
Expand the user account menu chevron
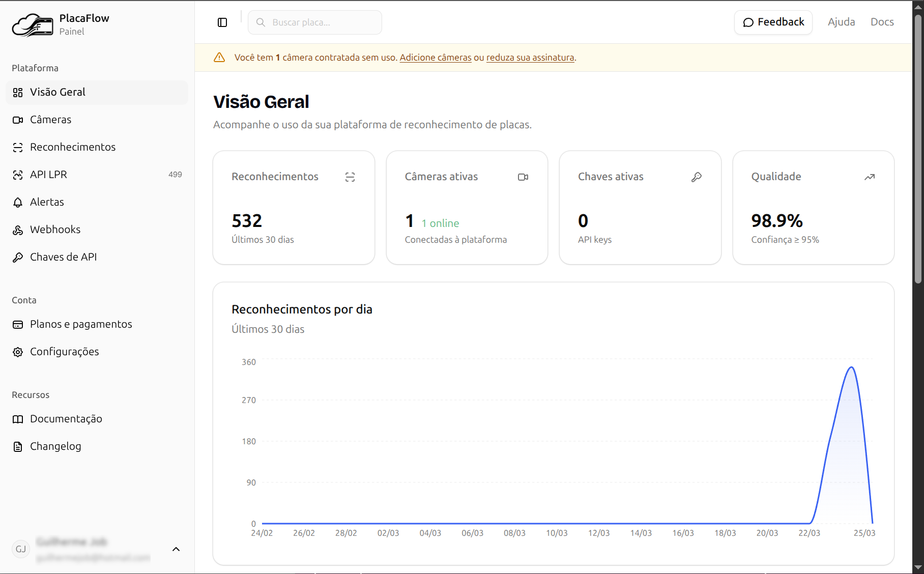176,549
